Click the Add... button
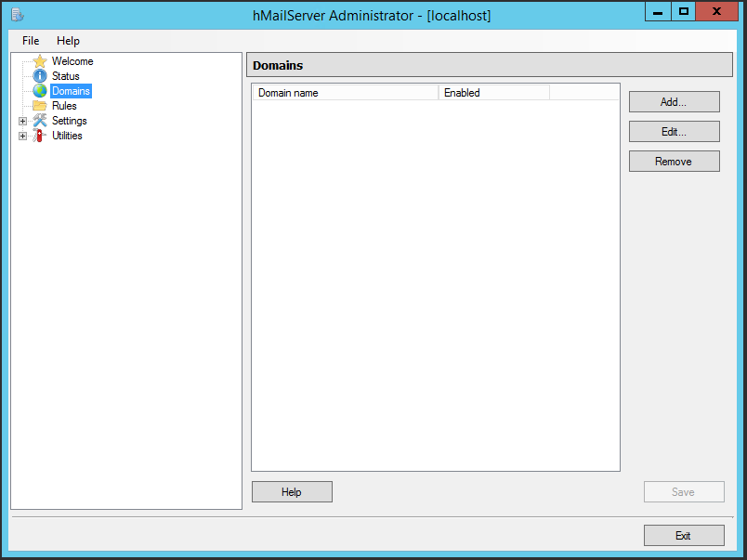The image size is (747, 560). [x=675, y=102]
